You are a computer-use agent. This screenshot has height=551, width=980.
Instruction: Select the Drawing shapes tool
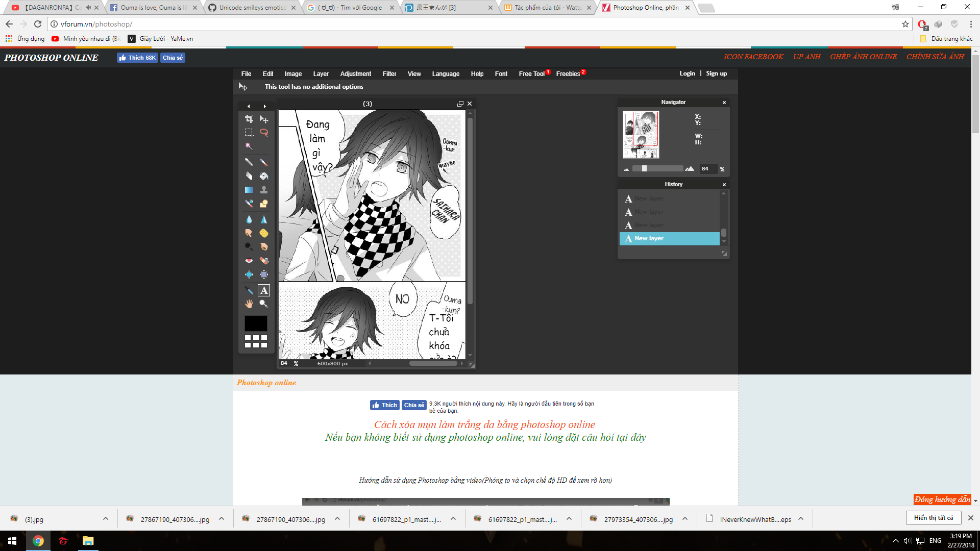click(x=264, y=204)
